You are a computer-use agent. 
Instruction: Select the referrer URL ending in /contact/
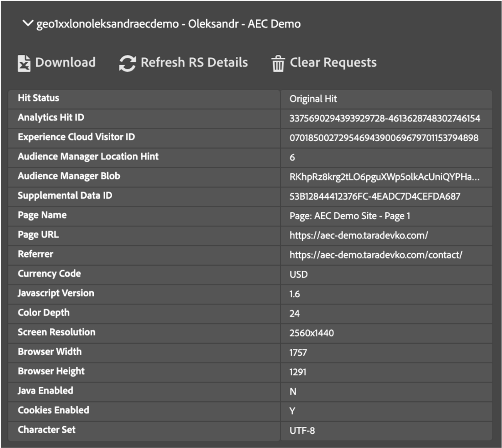tap(376, 255)
